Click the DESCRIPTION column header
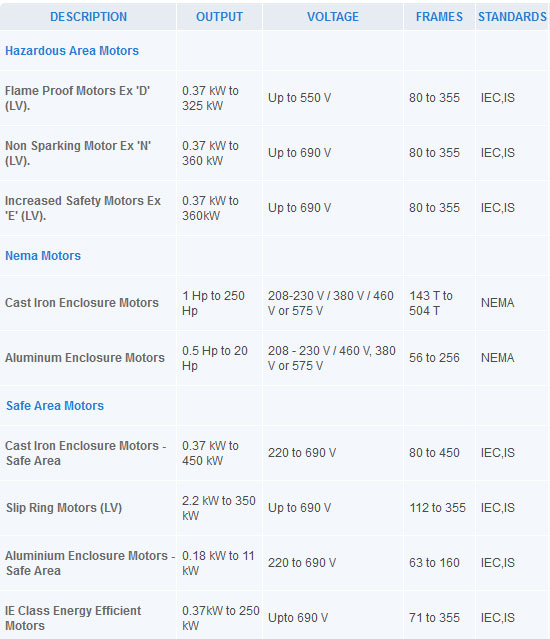 click(x=88, y=17)
